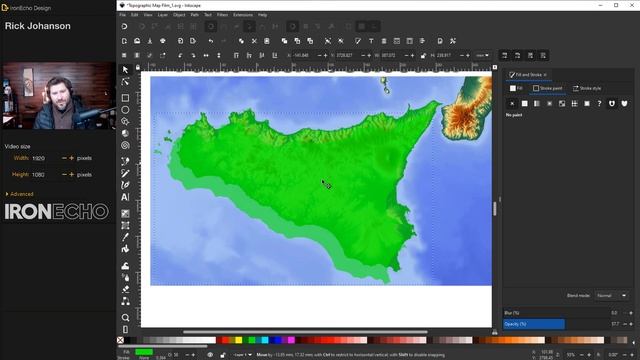Open Document Properties icon in commands bar
This screenshot has width=640, height=360.
click(440, 41)
